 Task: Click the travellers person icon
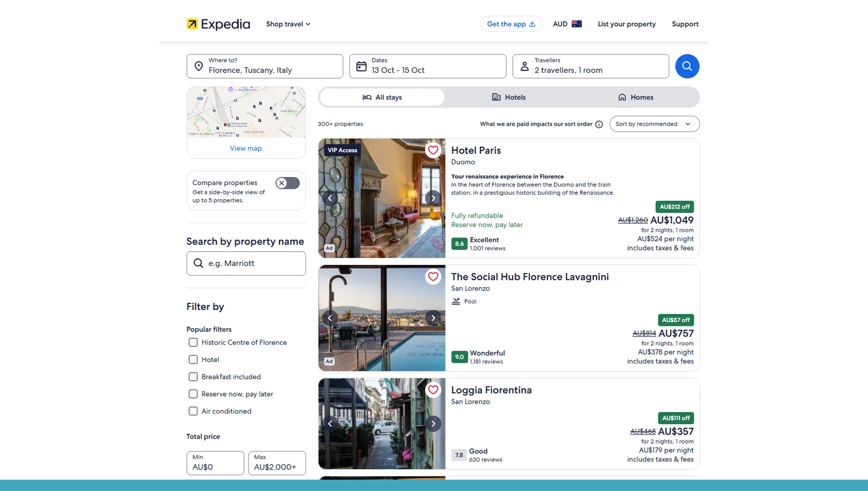click(525, 66)
